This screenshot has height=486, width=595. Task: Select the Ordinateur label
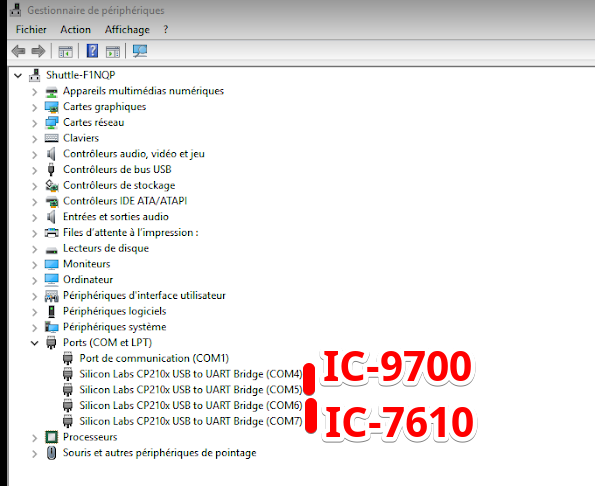point(88,280)
